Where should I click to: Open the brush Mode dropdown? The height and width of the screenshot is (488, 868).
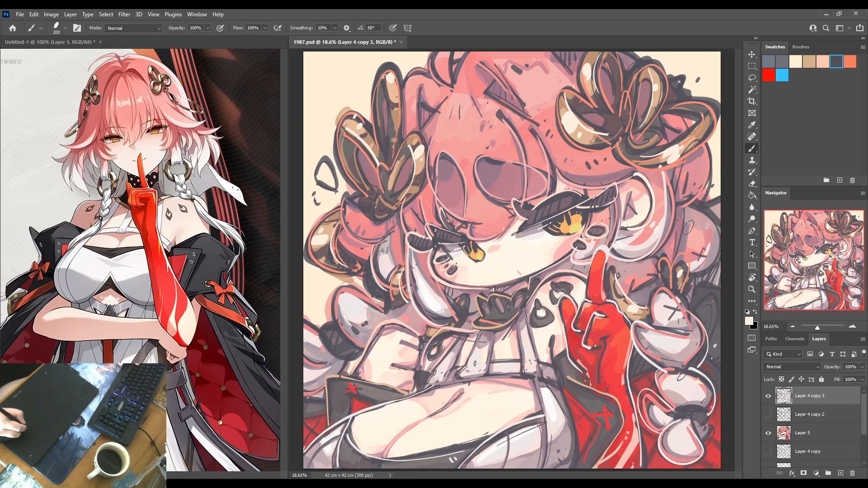134,28
